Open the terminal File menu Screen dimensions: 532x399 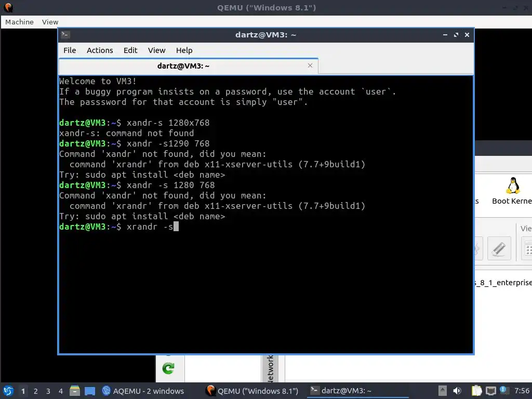[70, 50]
